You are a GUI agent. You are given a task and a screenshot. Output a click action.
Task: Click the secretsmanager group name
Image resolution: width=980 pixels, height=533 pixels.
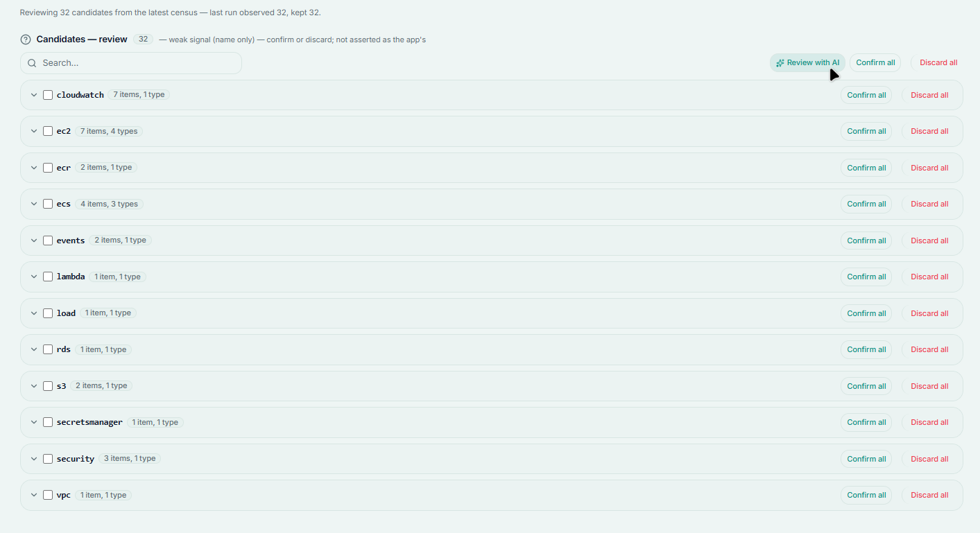tap(89, 422)
